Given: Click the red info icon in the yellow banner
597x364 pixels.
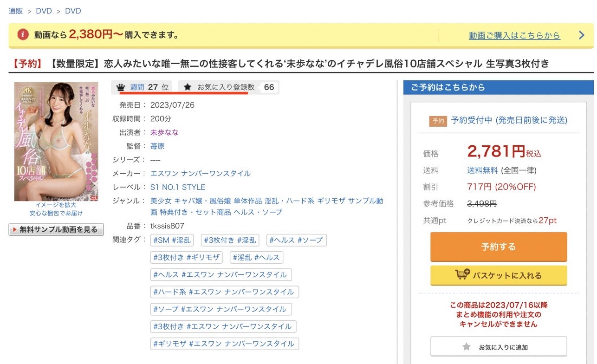Looking at the screenshot, I should tap(23, 35).
